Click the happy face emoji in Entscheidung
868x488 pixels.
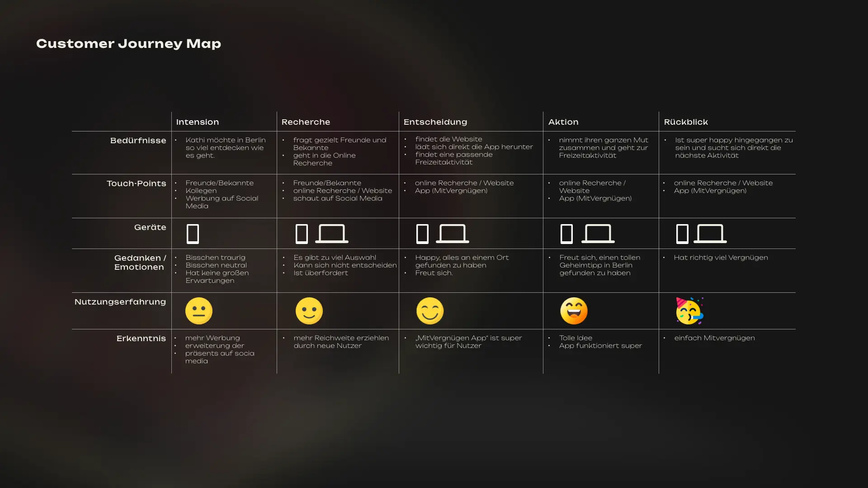(x=429, y=310)
